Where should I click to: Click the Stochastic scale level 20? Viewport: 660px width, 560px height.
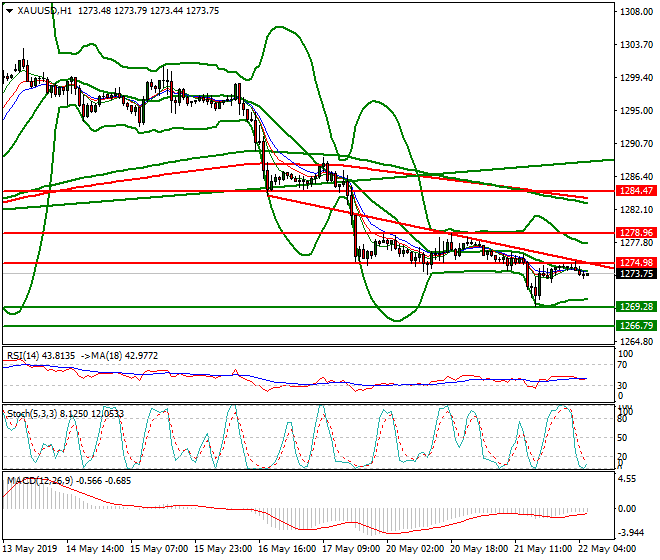(x=622, y=457)
